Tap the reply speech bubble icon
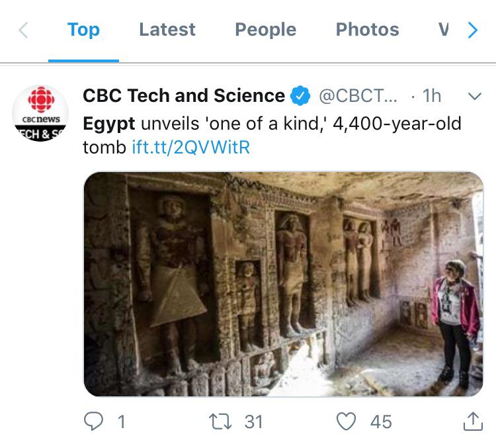This screenshot has width=496, height=448. click(x=95, y=421)
